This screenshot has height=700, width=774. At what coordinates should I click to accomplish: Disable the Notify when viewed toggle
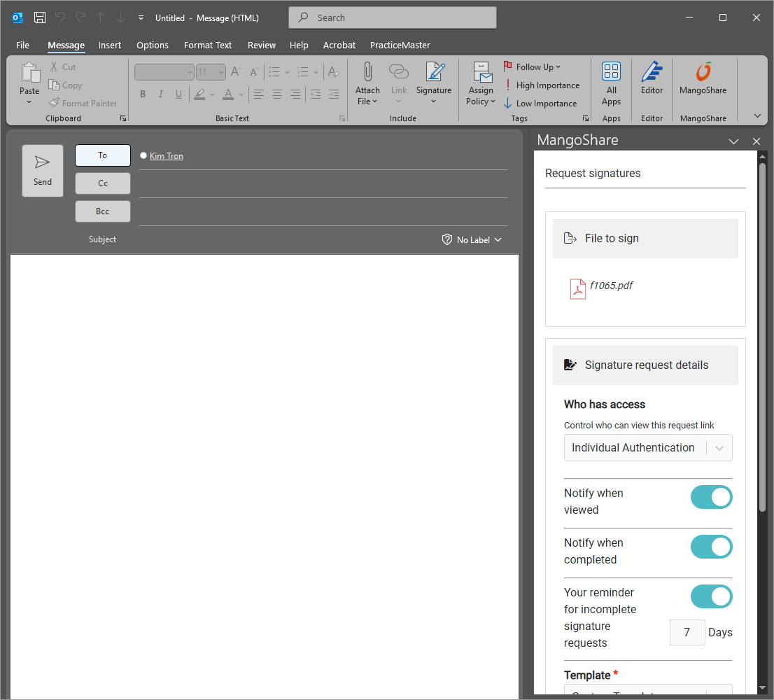click(711, 497)
